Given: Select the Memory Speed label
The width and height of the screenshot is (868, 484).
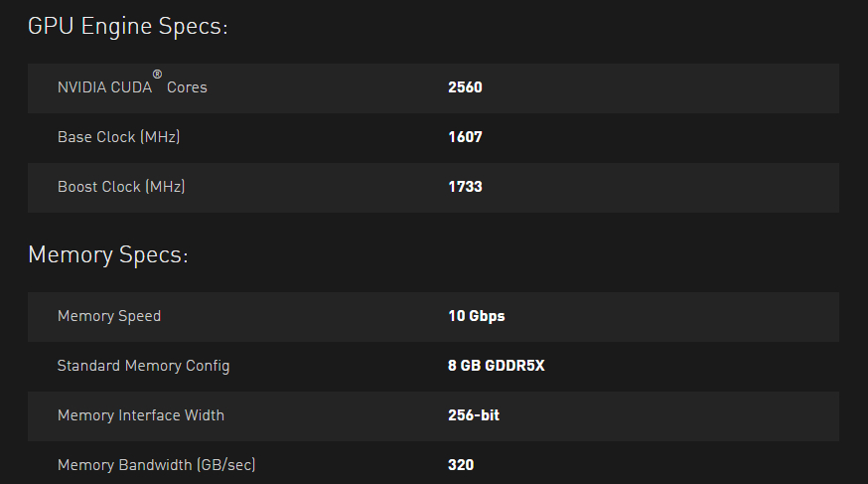Looking at the screenshot, I should 109,316.
